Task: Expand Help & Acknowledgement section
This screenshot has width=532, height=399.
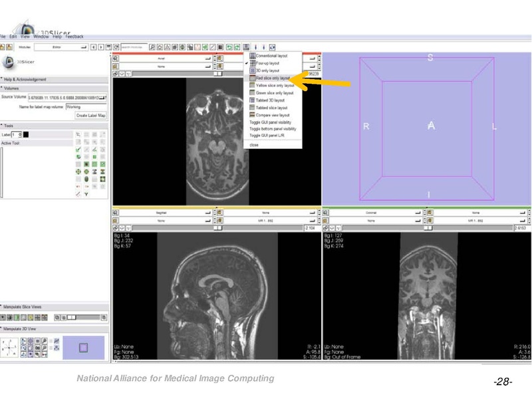Action: click(x=54, y=79)
